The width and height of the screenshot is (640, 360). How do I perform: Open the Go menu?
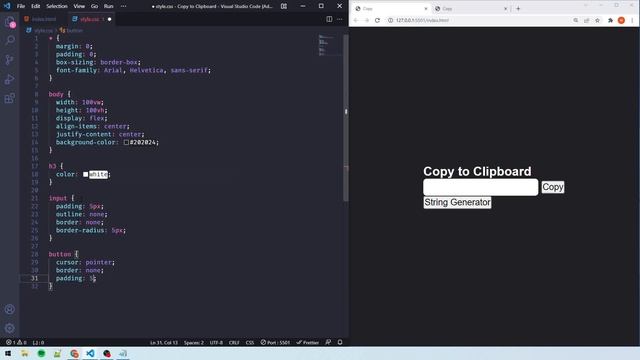[x=94, y=6]
